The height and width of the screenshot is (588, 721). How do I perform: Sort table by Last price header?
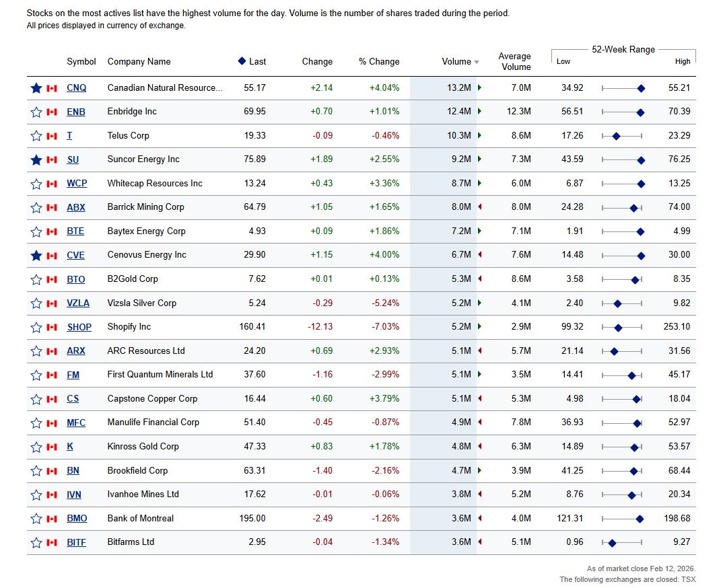click(x=257, y=61)
